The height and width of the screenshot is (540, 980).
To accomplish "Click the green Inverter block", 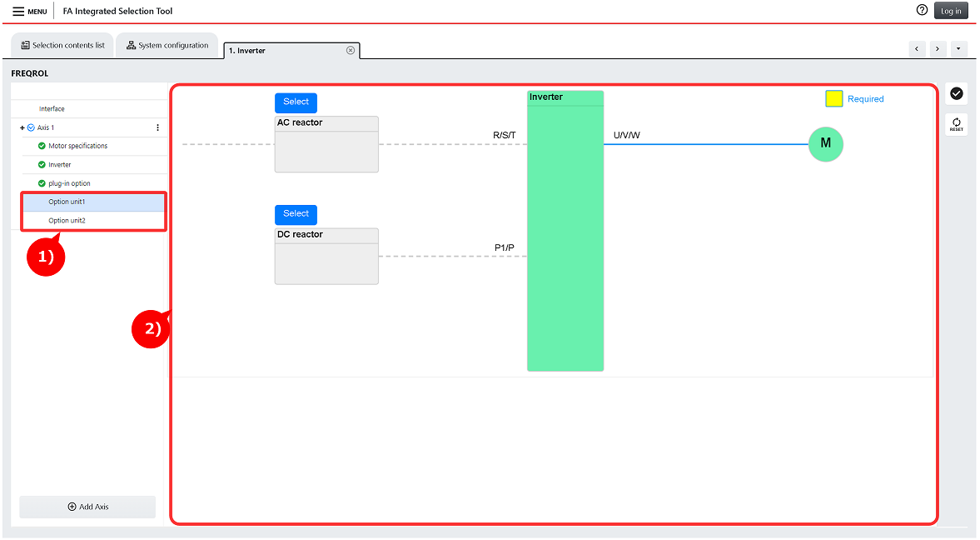I will pyautogui.click(x=565, y=231).
